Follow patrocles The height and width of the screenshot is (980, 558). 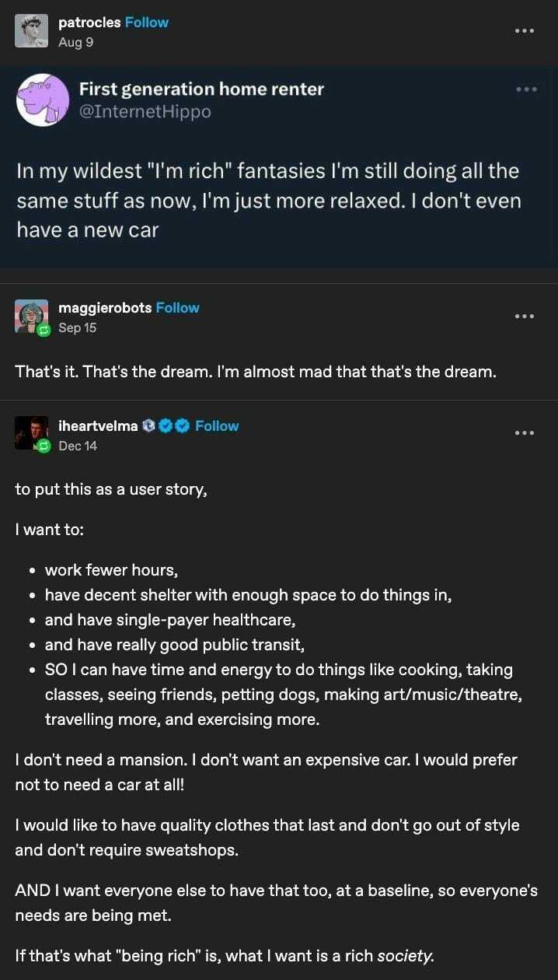146,23
